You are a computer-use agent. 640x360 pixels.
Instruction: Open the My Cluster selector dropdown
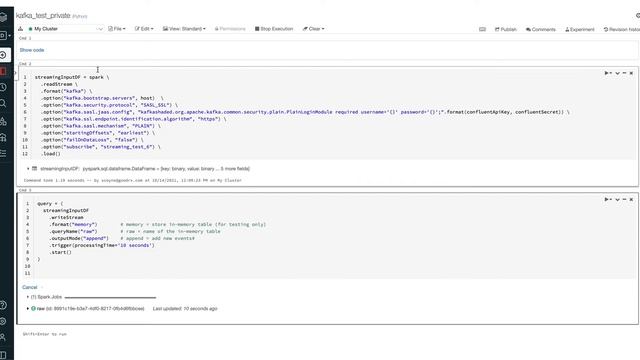click(65, 29)
